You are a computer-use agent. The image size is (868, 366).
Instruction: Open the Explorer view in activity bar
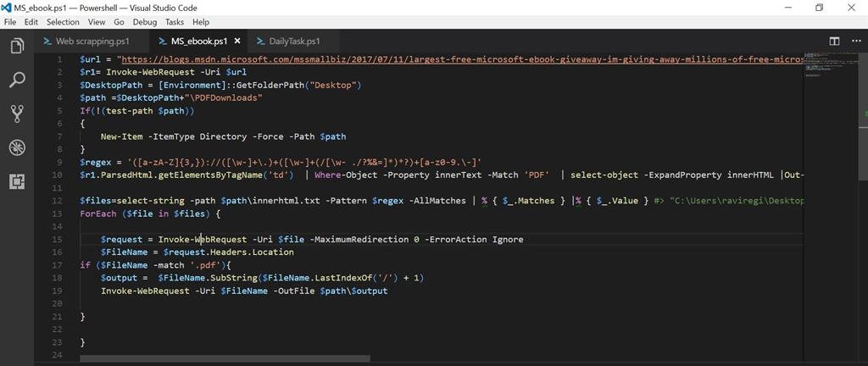[17, 46]
